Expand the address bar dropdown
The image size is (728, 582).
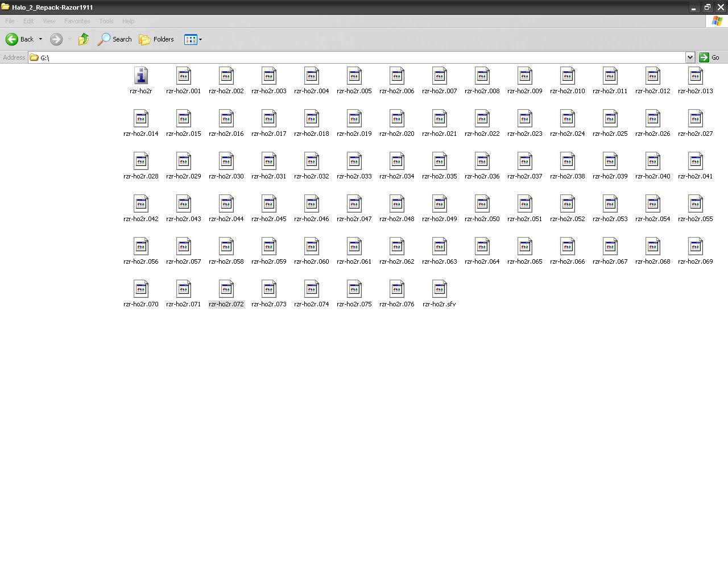point(690,57)
